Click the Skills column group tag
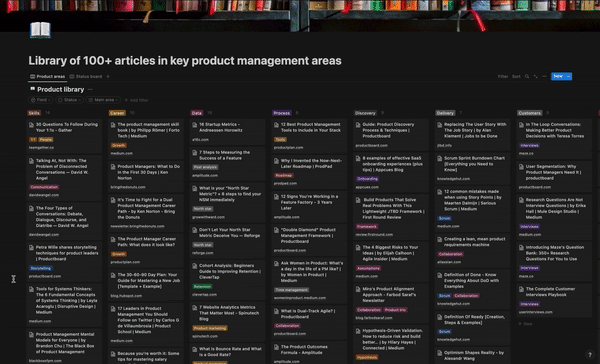Image resolution: width=600 pixels, height=364 pixels. pyautogui.click(x=34, y=113)
